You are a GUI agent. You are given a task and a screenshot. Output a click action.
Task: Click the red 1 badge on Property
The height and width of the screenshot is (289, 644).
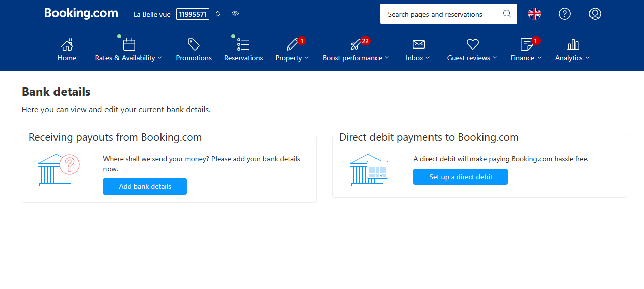tap(301, 41)
